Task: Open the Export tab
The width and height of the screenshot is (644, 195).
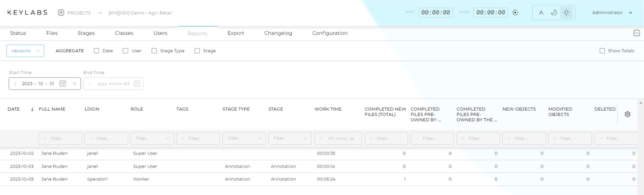Action: click(x=236, y=33)
